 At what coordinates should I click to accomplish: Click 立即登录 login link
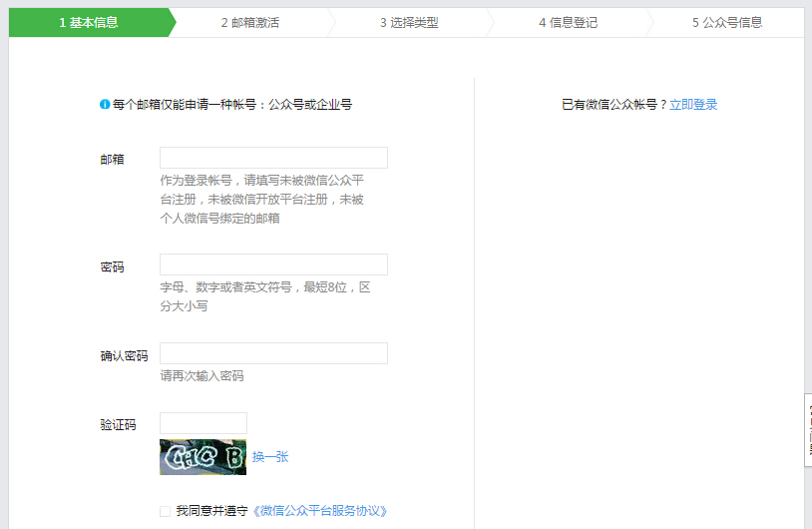pos(693,105)
